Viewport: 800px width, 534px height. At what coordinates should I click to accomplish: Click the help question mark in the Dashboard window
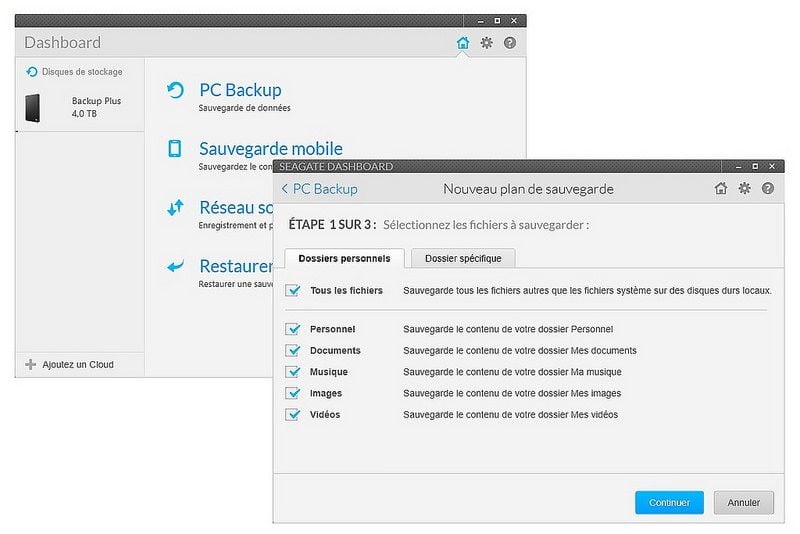pos(510,43)
